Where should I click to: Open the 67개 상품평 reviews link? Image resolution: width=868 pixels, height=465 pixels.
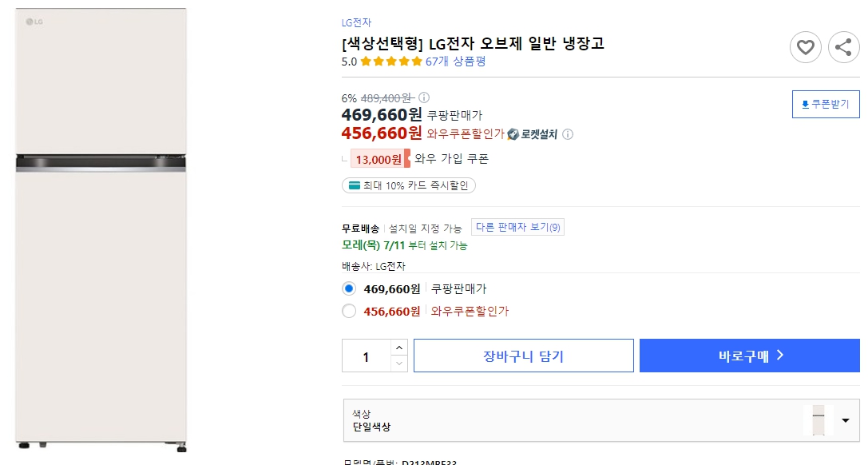coord(456,60)
